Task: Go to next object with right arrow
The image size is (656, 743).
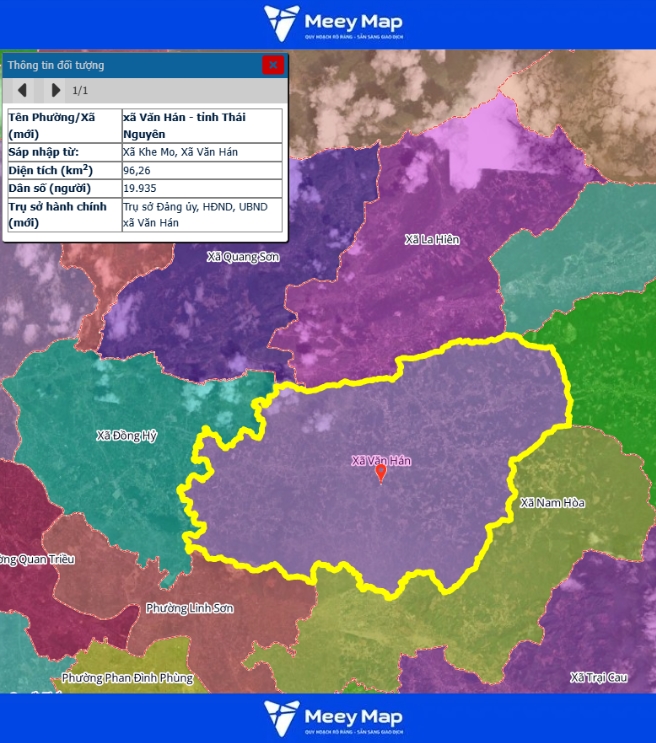Action: pos(56,91)
